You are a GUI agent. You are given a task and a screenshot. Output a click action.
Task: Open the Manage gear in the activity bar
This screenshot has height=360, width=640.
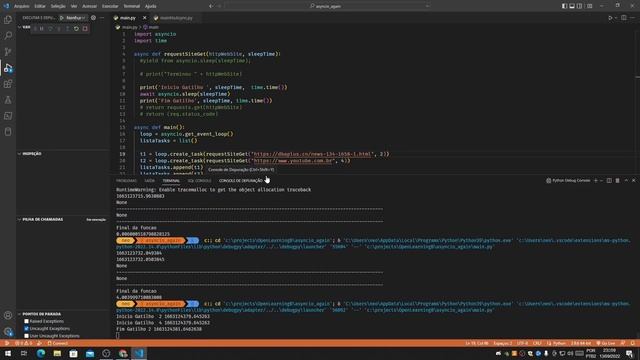(x=8, y=331)
